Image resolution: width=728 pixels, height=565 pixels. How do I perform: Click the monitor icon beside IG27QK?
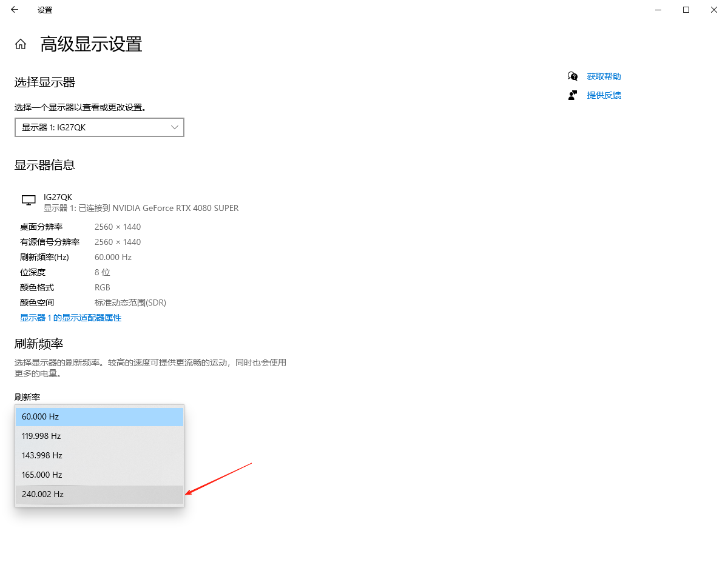[29, 200]
